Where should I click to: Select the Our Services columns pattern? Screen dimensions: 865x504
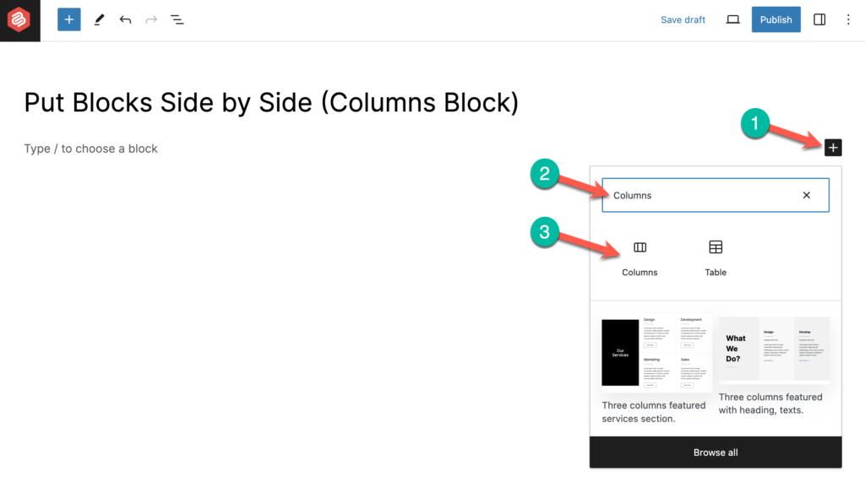click(654, 349)
